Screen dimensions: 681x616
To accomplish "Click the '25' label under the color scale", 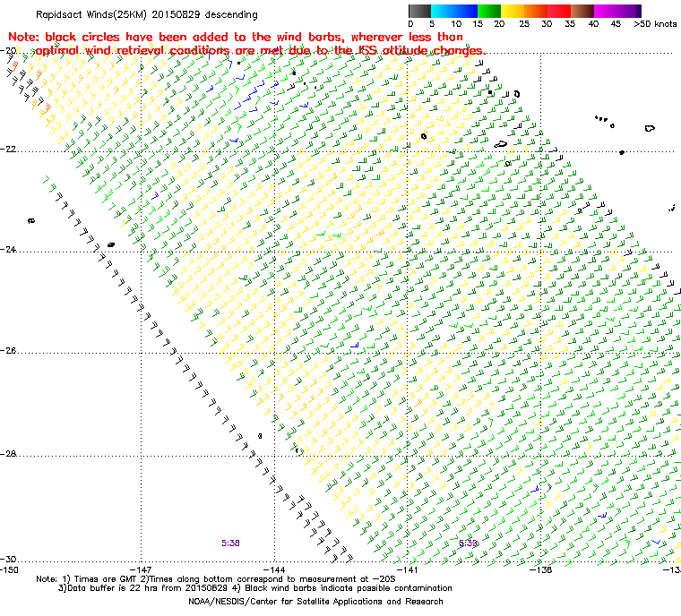I will click(x=524, y=24).
